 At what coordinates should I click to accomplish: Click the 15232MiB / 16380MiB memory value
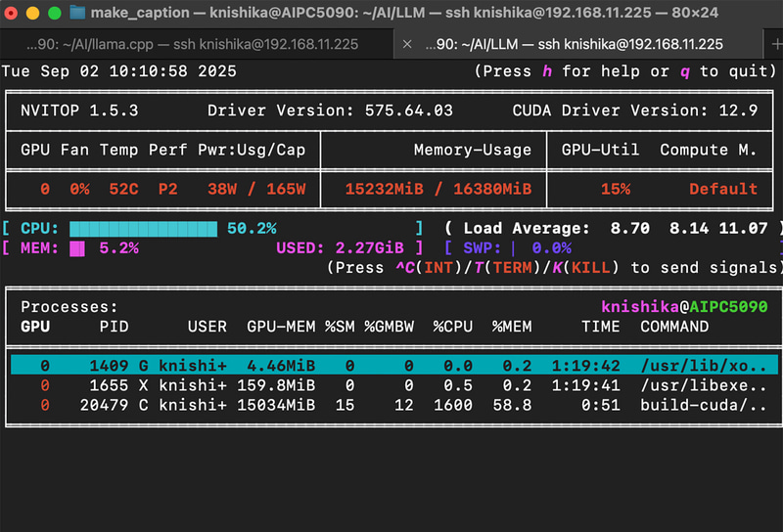click(438, 189)
